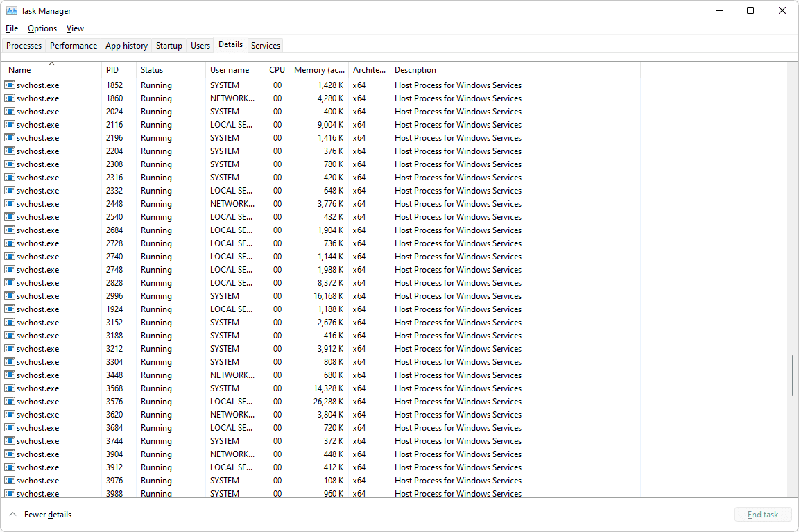Click the x64 architecture cell for PID 2728
This screenshot has height=532, width=799.
(359, 243)
